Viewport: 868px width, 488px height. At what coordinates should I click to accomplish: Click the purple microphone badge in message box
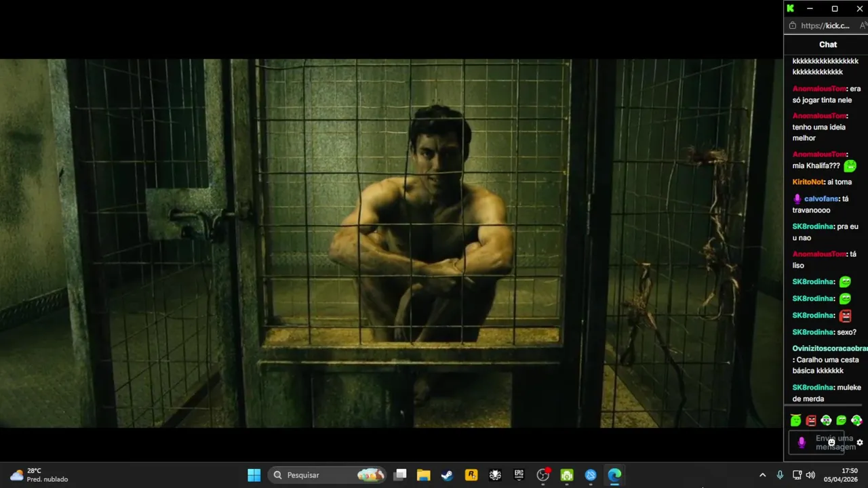(x=802, y=443)
